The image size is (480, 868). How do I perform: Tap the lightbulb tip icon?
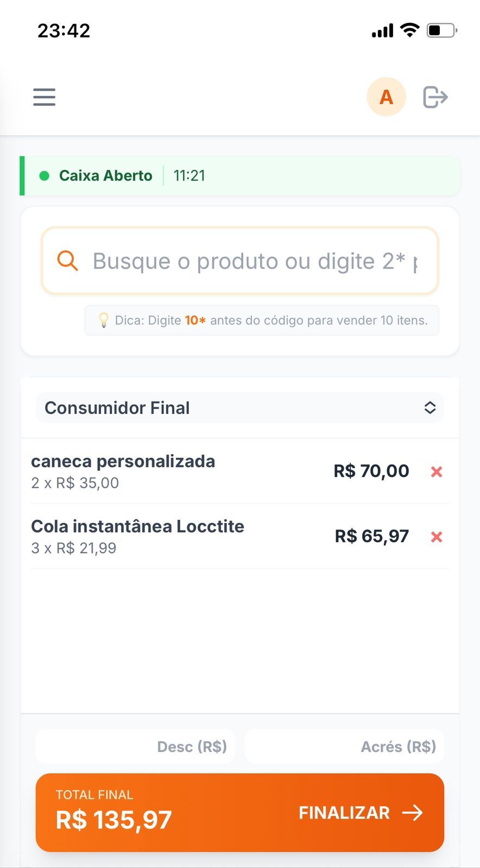[x=103, y=321]
